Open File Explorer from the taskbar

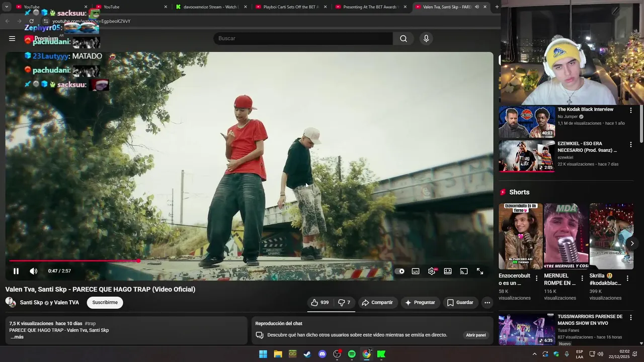[278, 354]
